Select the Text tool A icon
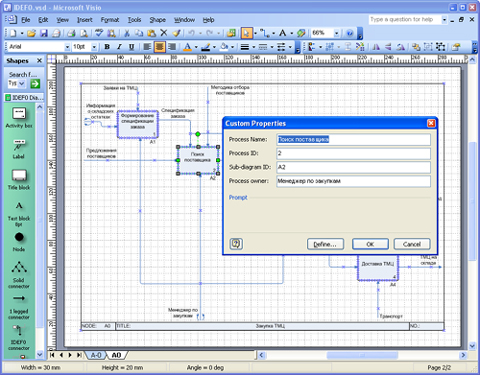480x375 pixels. tap(283, 33)
